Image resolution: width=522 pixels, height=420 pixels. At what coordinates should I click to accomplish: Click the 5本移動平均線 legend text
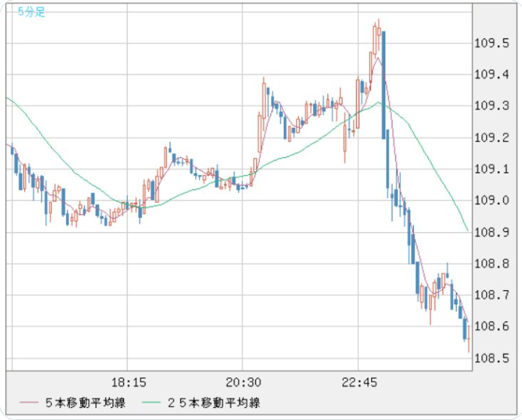point(84,403)
